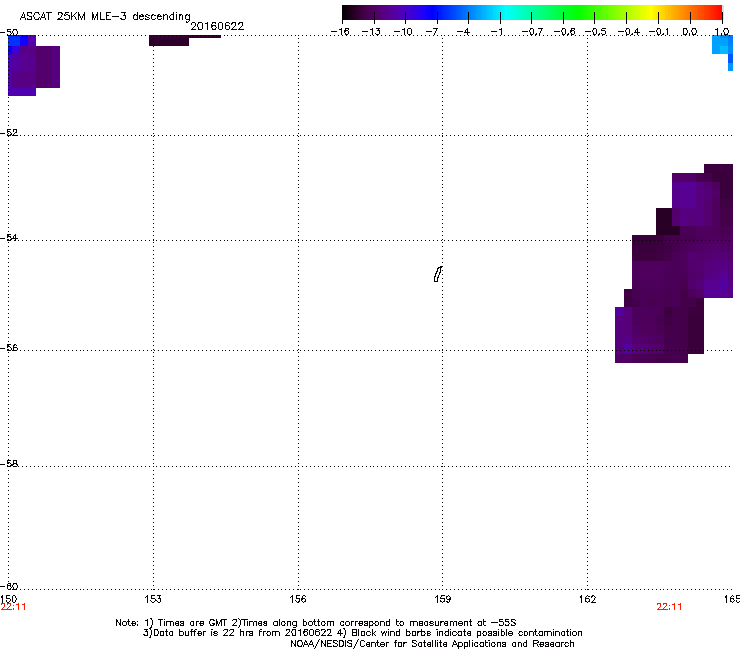Click the -54 latitude axis label
This screenshot has width=740, height=650.
point(9,237)
